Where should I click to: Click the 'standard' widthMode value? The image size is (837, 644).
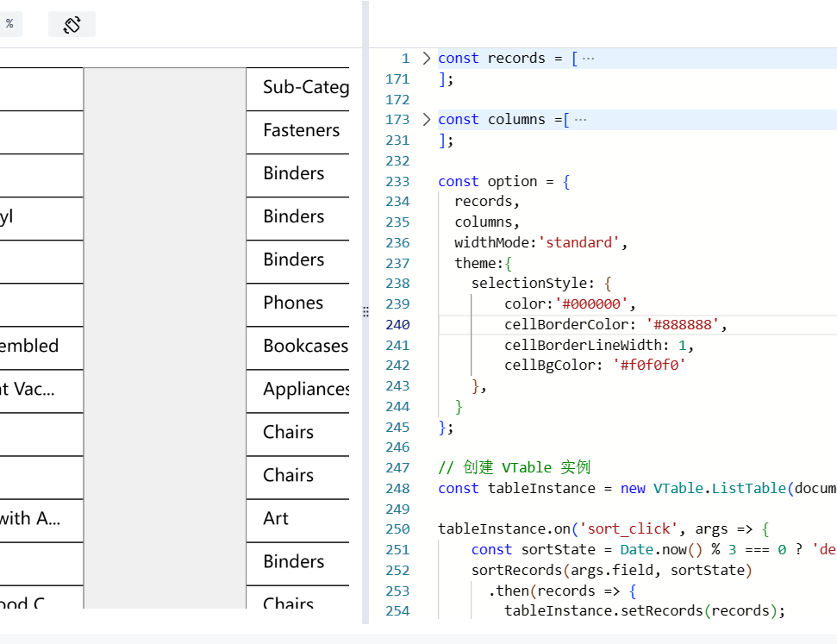(x=580, y=242)
